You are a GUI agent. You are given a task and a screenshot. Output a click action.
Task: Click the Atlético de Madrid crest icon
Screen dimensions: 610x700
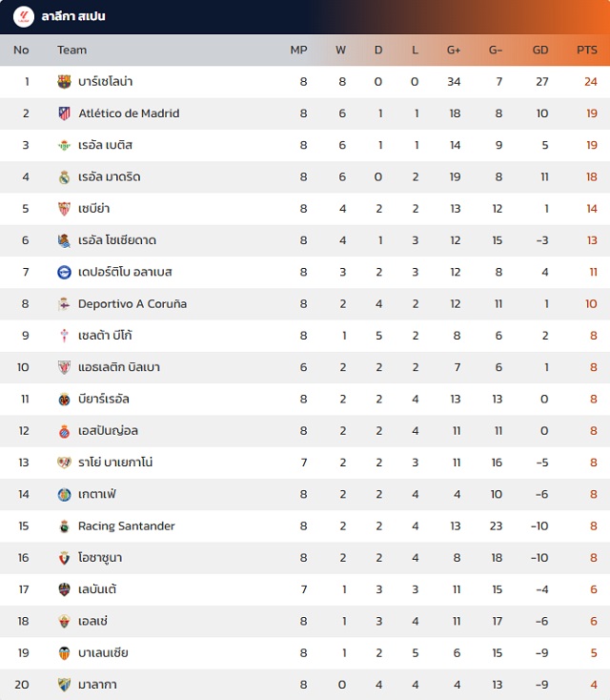[64, 113]
